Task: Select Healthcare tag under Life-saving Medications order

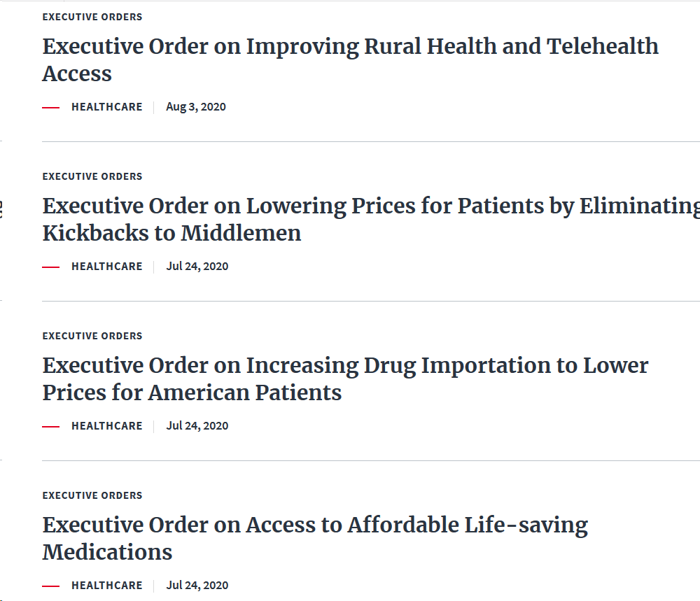Action: 106,586
